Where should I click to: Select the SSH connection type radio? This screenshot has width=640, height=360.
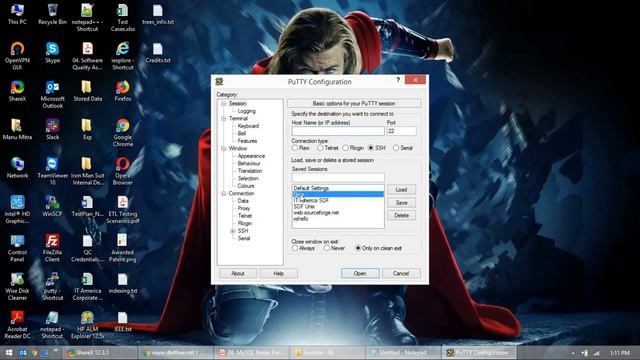pyautogui.click(x=377, y=148)
